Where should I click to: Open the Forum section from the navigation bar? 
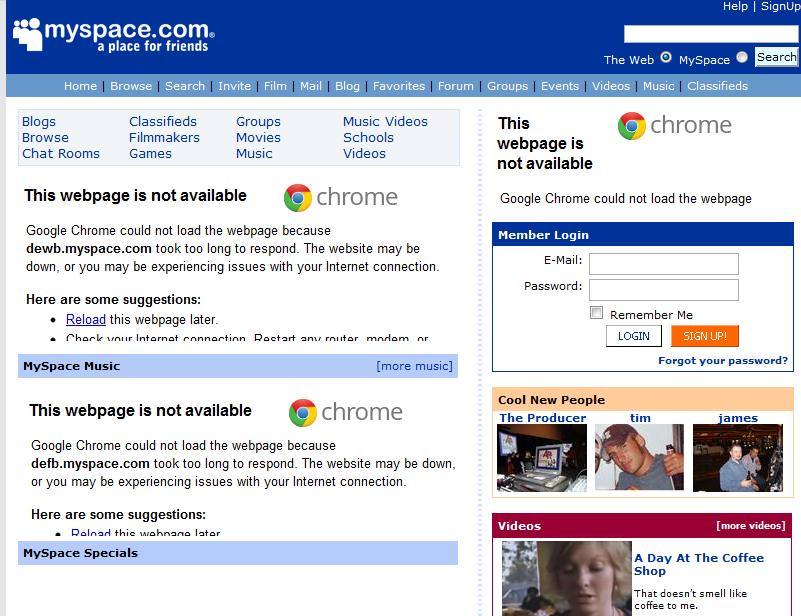456,86
